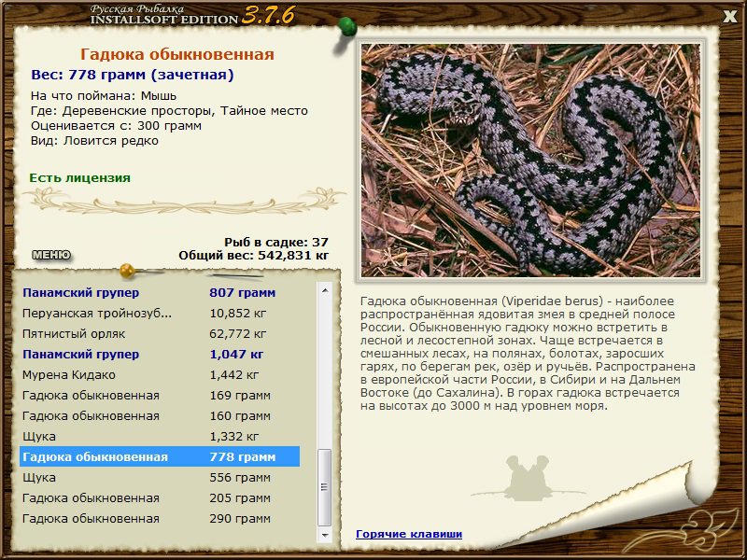747x560 pixels.
Task: Select highlighted Гадюка обыкновенная 778 грамм row
Action: [x=160, y=456]
